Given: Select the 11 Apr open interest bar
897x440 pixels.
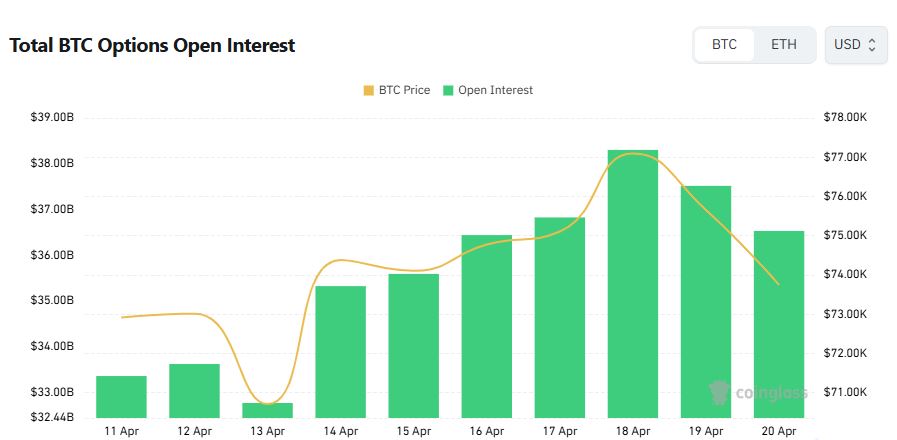Looking at the screenshot, I should tap(121, 397).
